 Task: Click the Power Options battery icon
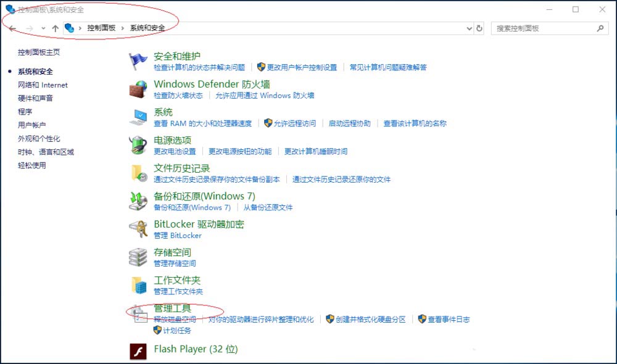[138, 145]
